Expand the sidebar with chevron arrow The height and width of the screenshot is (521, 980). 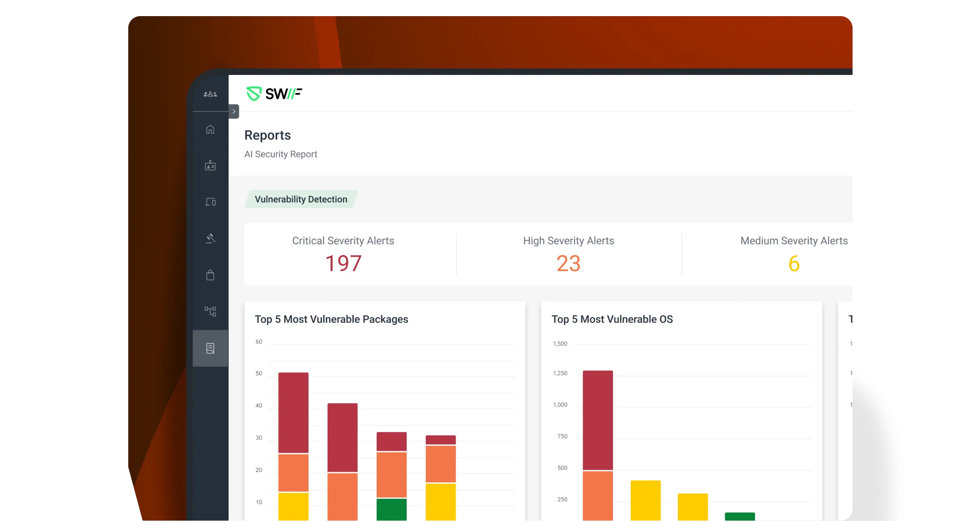234,112
